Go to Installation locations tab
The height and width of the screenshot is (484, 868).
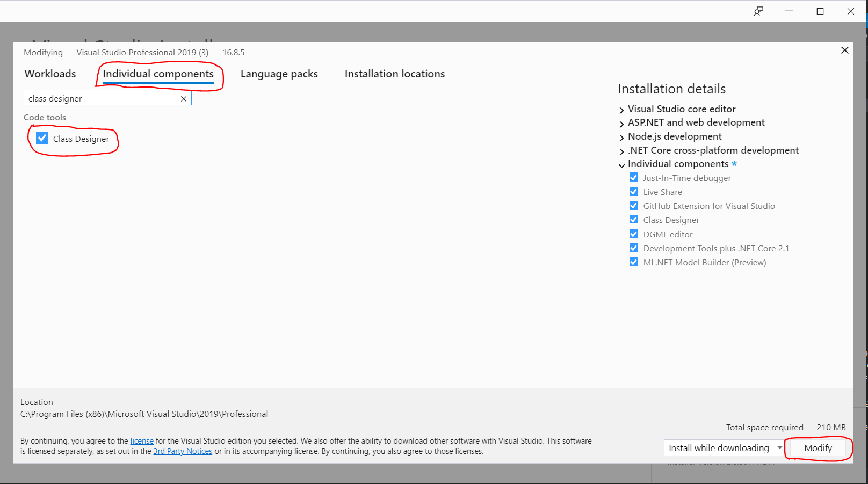395,74
